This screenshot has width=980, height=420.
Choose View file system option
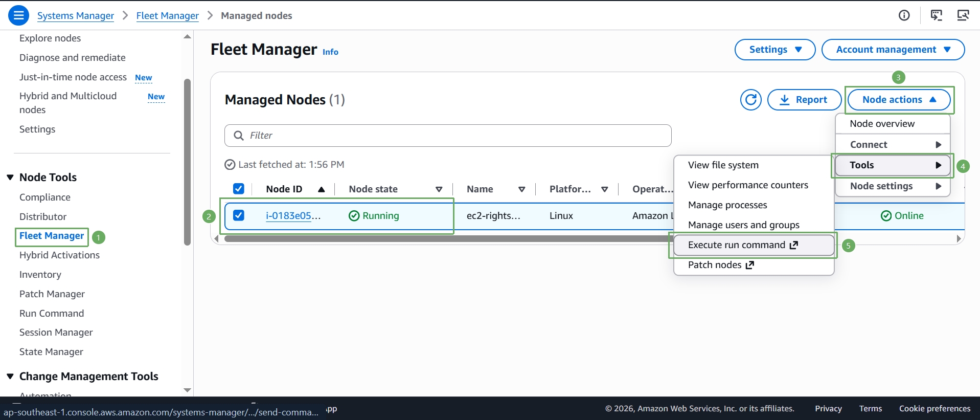754,165
